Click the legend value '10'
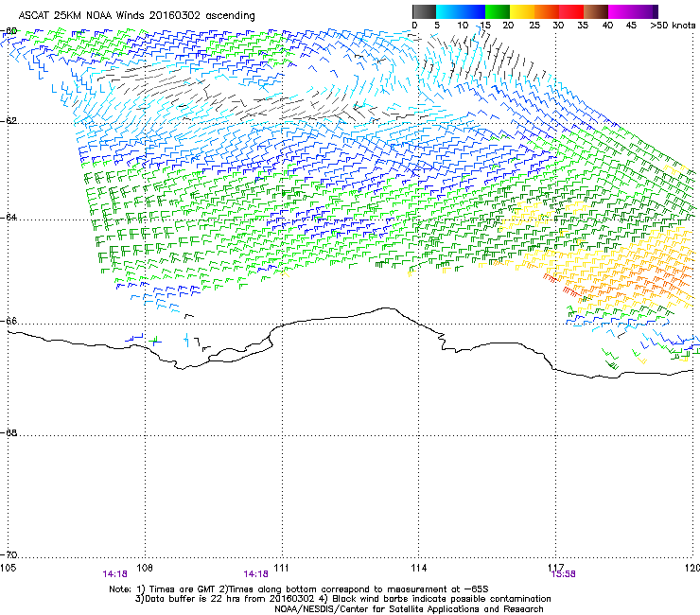Screen dimensions: 700x615 click(x=463, y=26)
